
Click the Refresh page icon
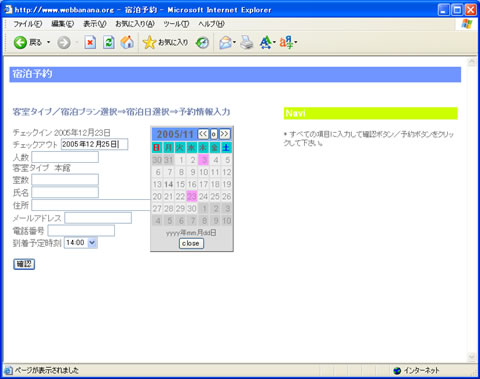pos(109,43)
